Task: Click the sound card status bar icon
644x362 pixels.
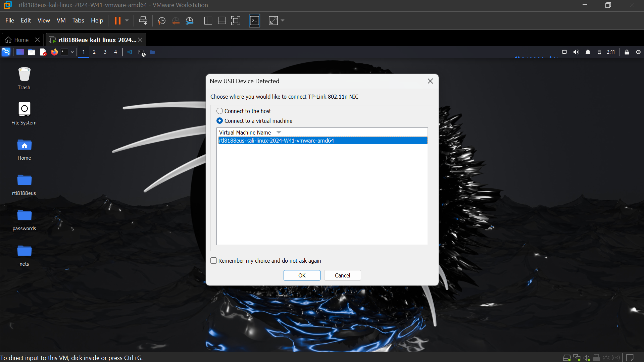Action: 587,358
